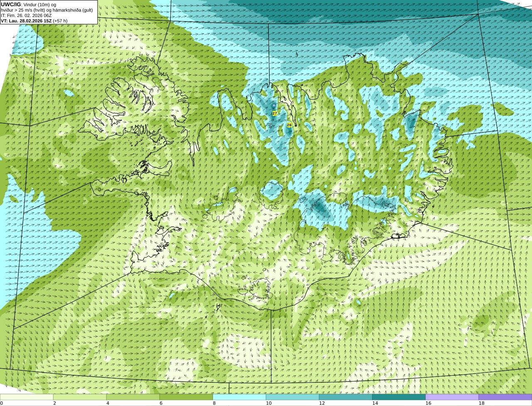Select the 16–18 m/s lavender legend swatch
Screen dimensions: 532x406
(x=452, y=397)
